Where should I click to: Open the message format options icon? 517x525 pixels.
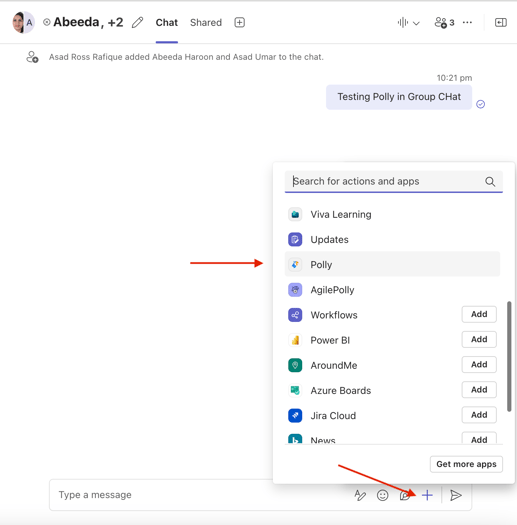tap(360, 495)
